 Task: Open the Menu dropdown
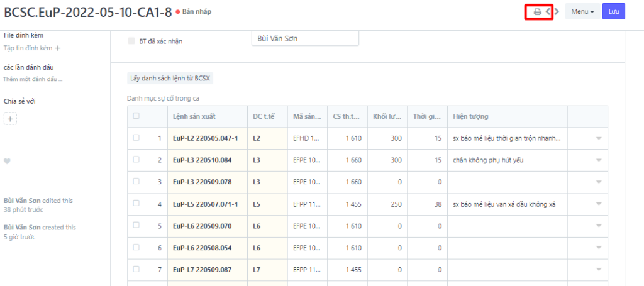point(582,12)
